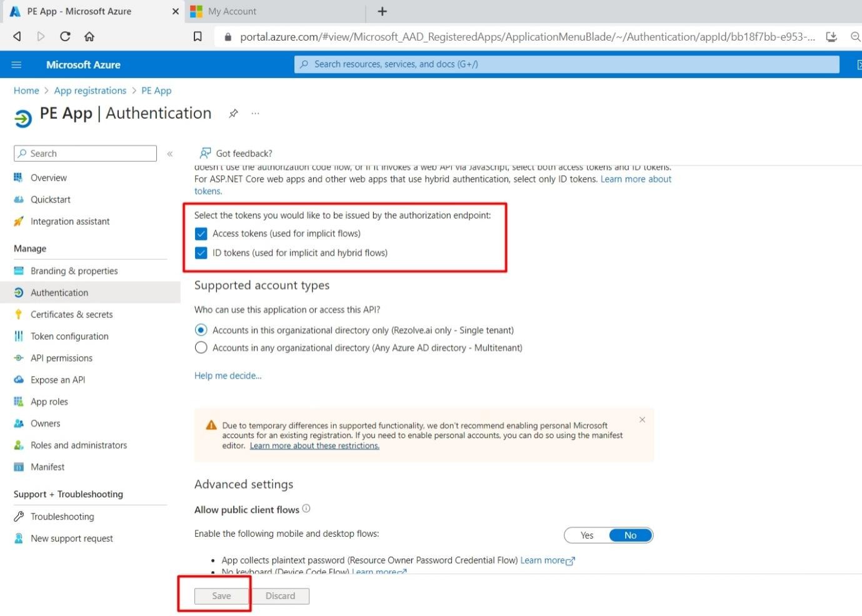This screenshot has height=616, width=862.
Task: Open Authentication menu item
Action: 90,292
